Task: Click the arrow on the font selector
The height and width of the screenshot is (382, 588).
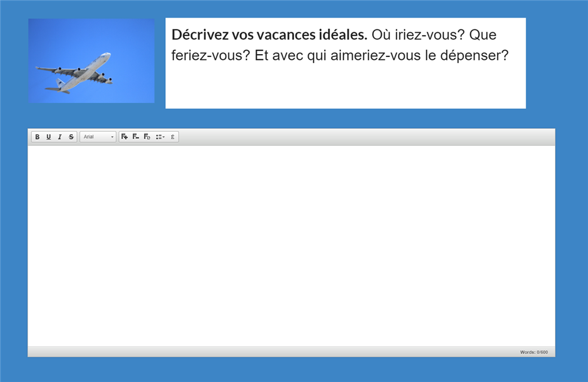Action: (x=112, y=137)
